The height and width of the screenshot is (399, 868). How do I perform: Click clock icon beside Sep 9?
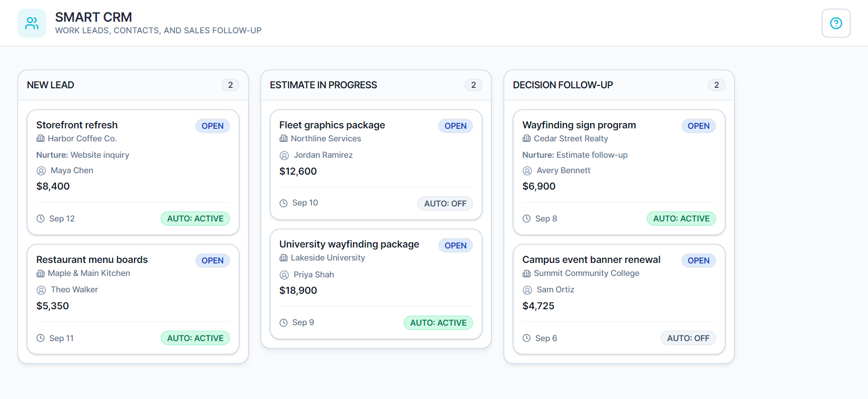coord(284,323)
